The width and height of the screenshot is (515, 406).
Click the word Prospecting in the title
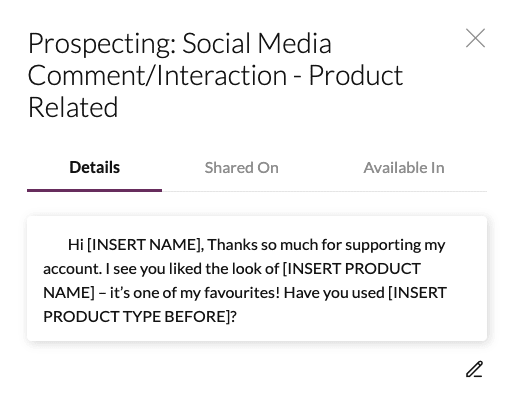click(x=102, y=44)
